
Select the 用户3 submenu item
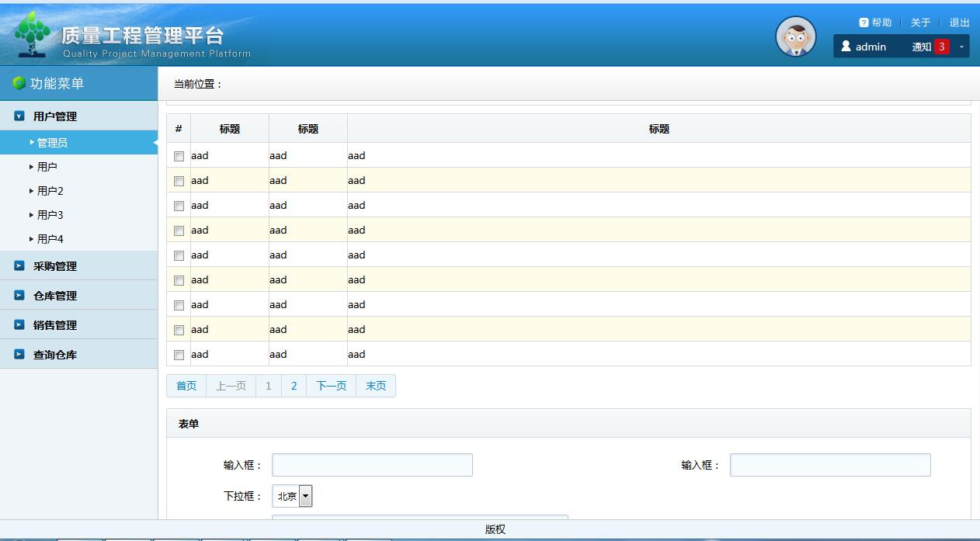(50, 215)
